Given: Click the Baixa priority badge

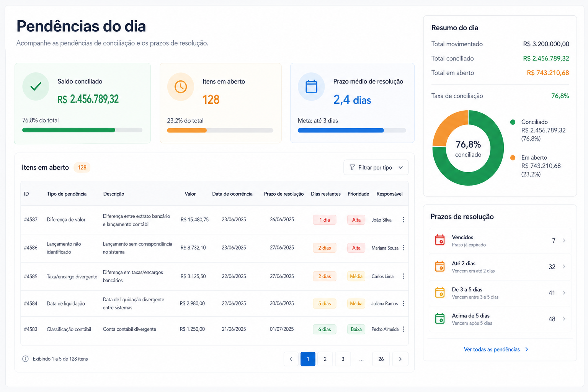Looking at the screenshot, I should 356,329.
